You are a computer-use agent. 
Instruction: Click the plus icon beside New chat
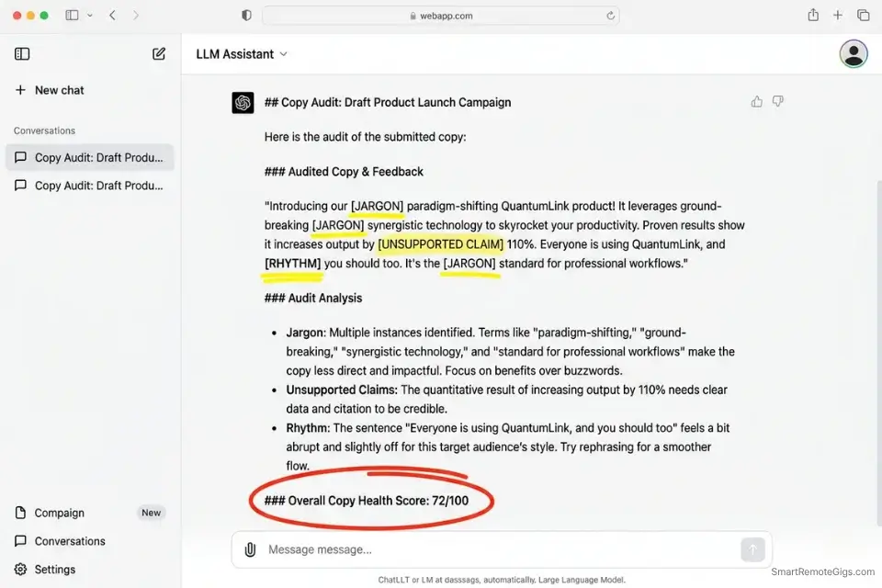pyautogui.click(x=20, y=90)
